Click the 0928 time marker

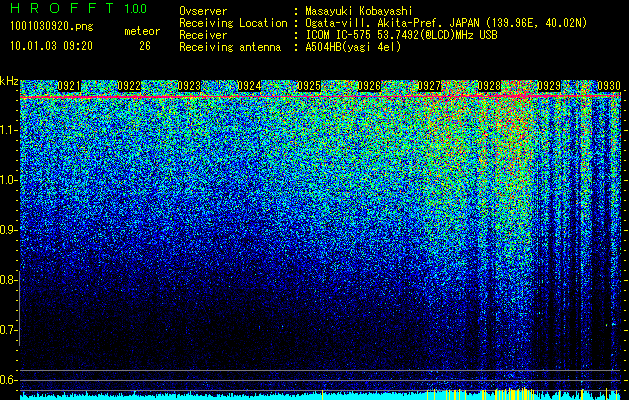(489, 86)
